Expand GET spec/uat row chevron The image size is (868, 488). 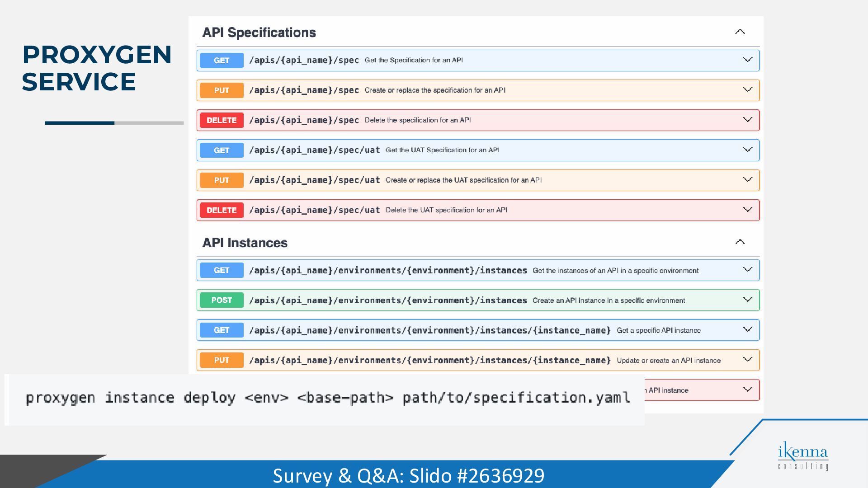tap(747, 150)
